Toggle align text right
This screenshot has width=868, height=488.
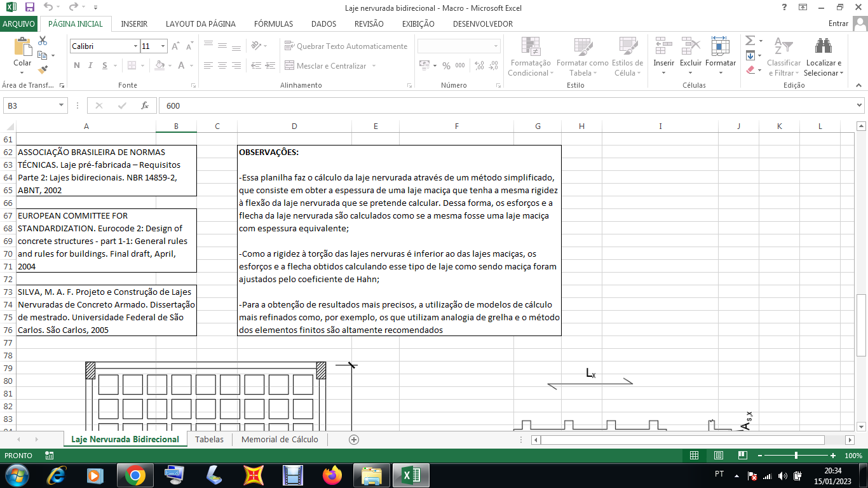(x=236, y=65)
